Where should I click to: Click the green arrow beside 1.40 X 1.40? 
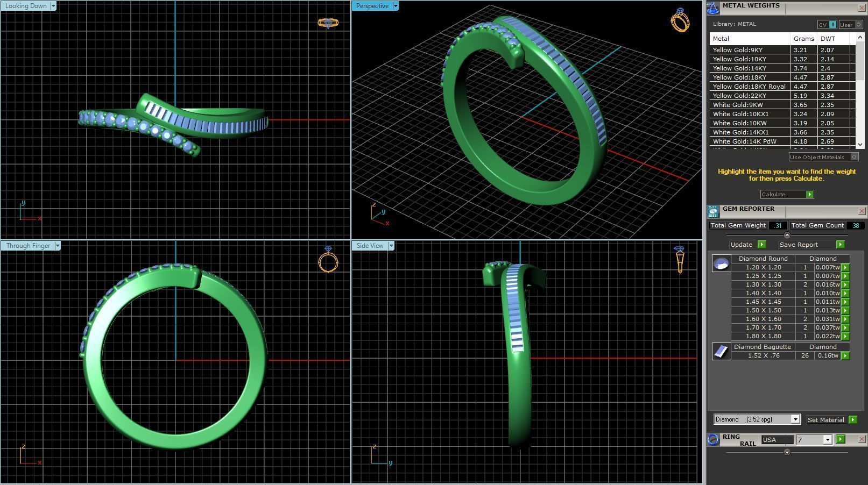[845, 293]
